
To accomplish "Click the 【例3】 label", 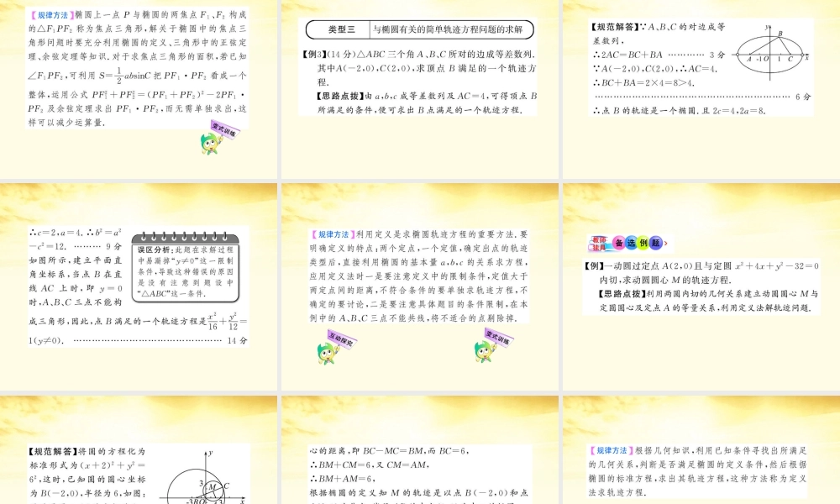I will (314, 54).
